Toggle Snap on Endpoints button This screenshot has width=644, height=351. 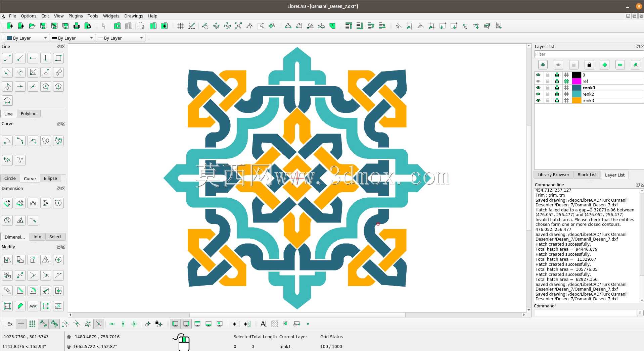click(x=43, y=324)
